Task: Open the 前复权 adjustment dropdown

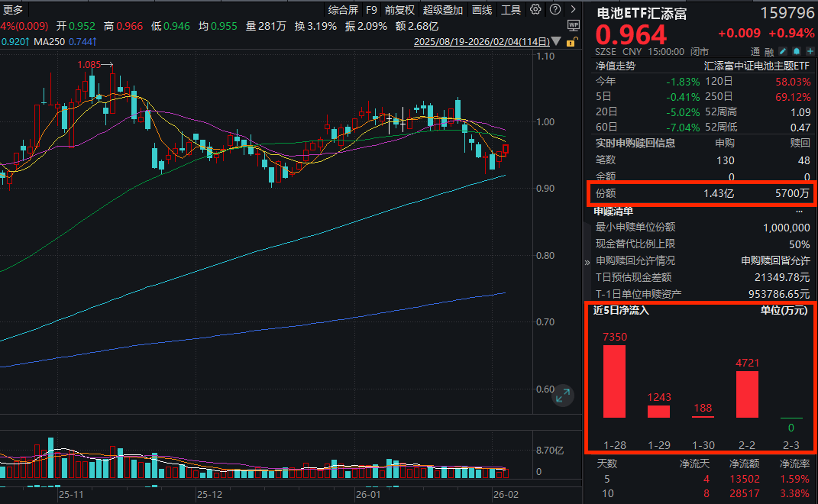Action: [399, 10]
